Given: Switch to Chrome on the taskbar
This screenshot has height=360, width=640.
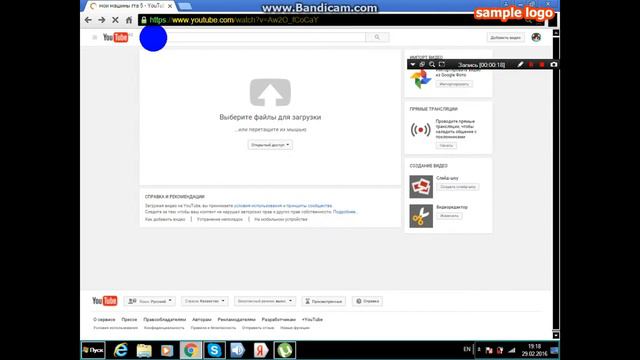Looking at the screenshot, I should tap(191, 350).
